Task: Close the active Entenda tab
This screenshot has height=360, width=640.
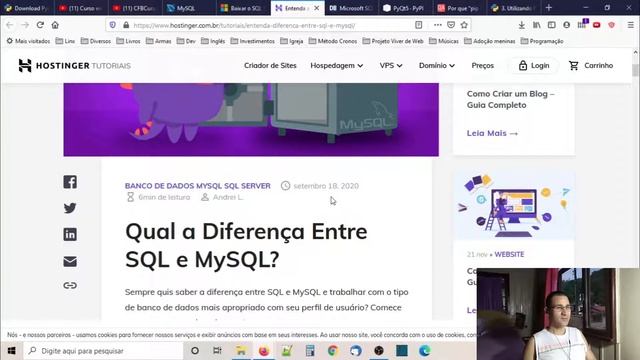Action: tap(316, 8)
